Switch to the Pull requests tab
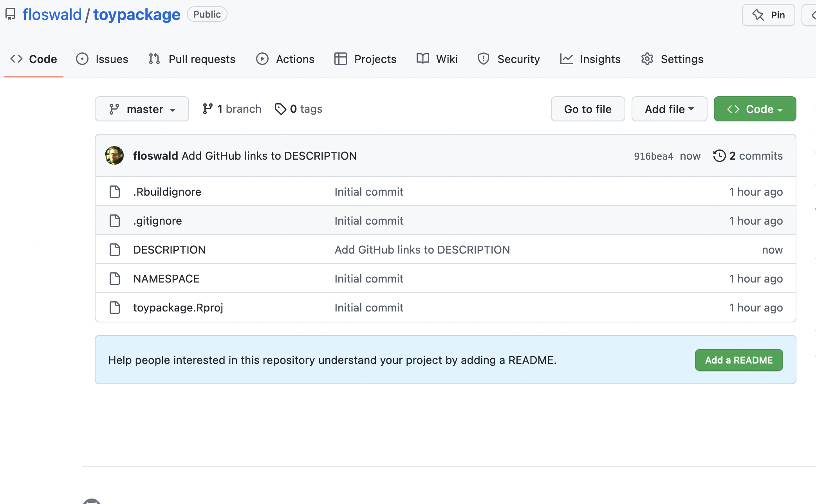Image resolution: width=816 pixels, height=504 pixels. [x=192, y=59]
